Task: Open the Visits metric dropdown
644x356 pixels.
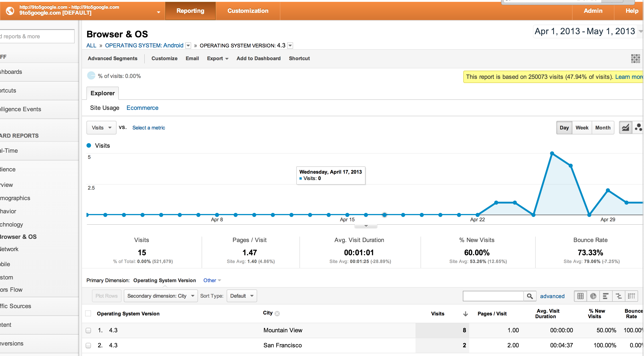Action: coord(101,127)
